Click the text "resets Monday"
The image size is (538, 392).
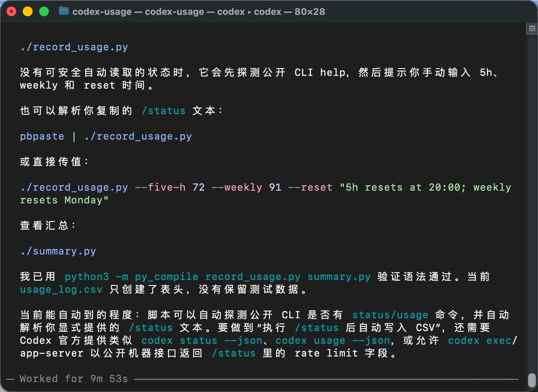pos(61,200)
